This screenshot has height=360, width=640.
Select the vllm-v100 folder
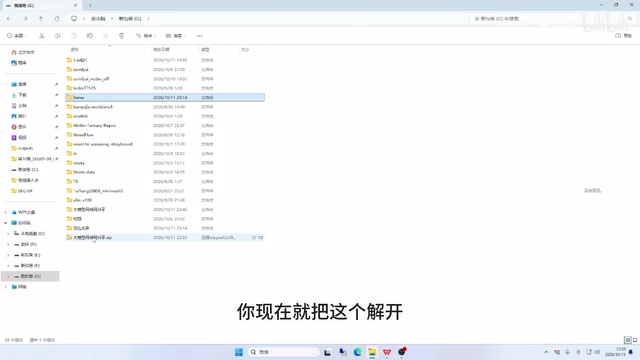pos(165,200)
